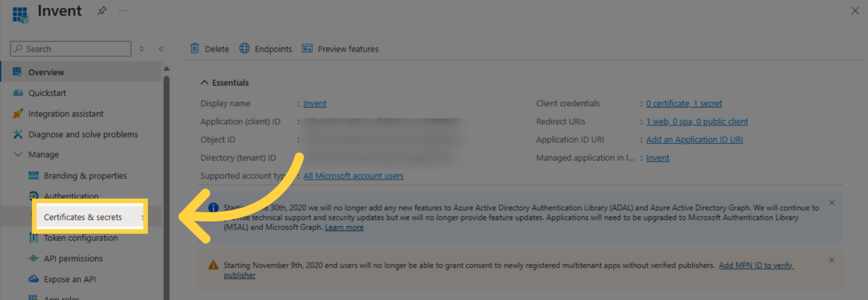
Task: Dismiss the ADAL information banner
Action: (x=832, y=203)
